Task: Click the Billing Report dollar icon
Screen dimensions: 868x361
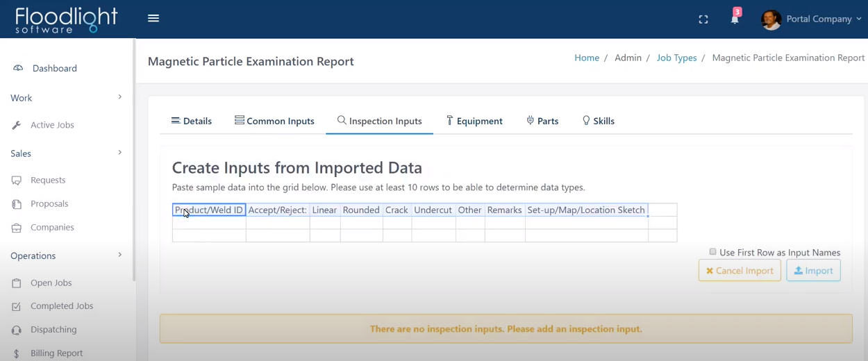Action: (x=17, y=353)
